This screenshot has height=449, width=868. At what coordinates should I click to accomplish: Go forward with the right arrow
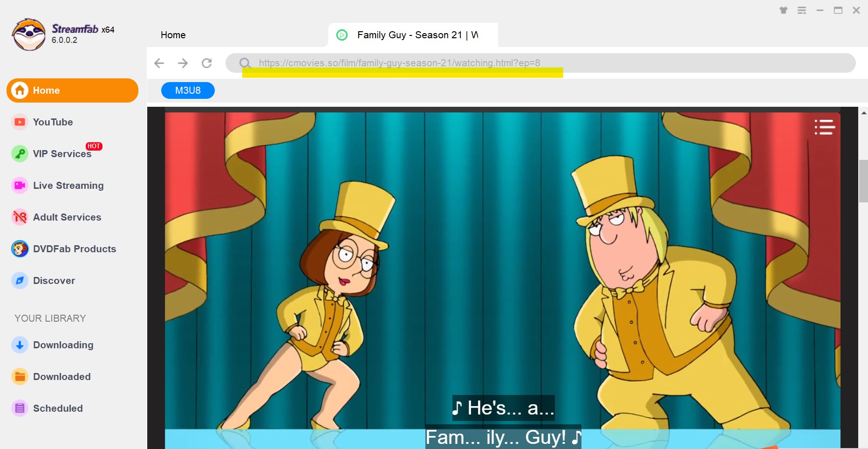click(183, 63)
